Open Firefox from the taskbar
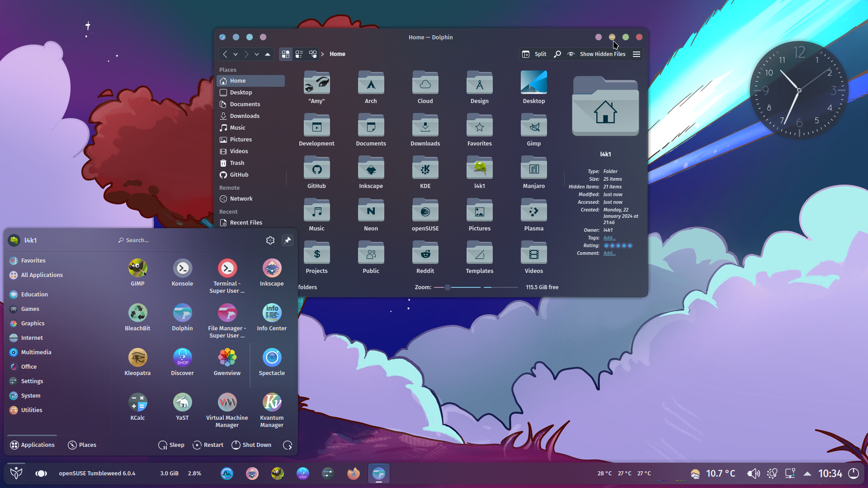 353,473
